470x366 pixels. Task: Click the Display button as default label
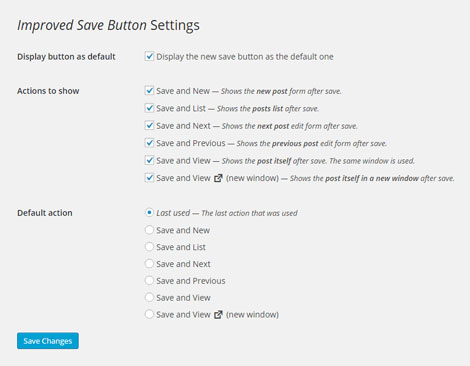coord(66,57)
